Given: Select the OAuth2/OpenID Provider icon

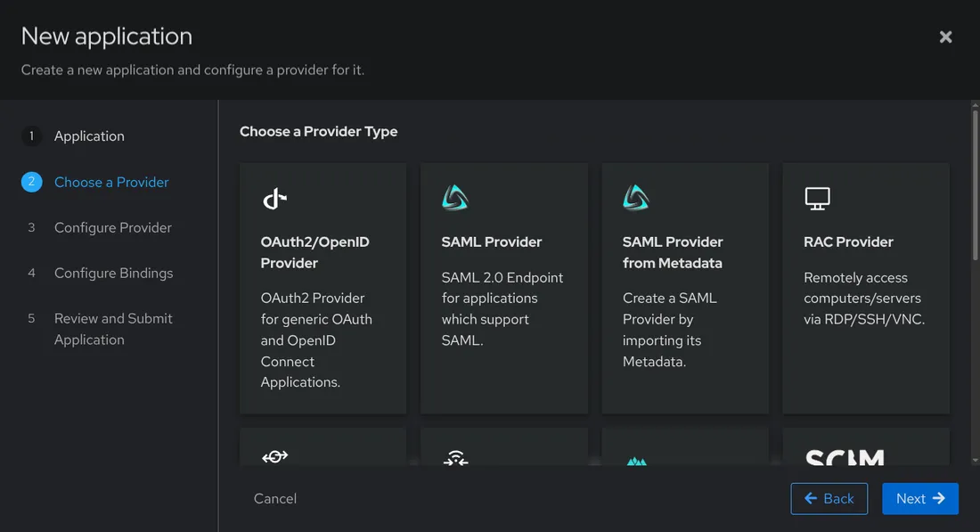Looking at the screenshot, I should pos(274,199).
